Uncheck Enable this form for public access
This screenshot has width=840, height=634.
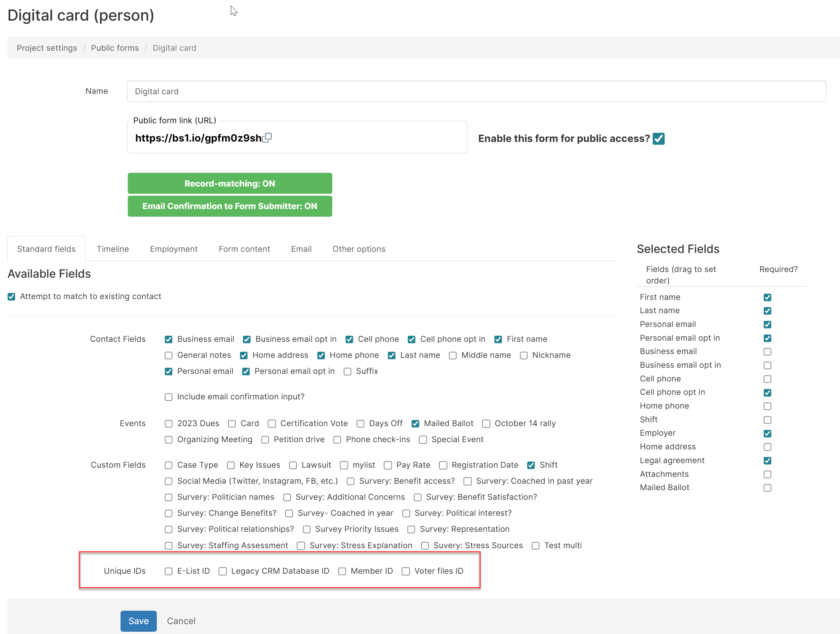[x=658, y=138]
